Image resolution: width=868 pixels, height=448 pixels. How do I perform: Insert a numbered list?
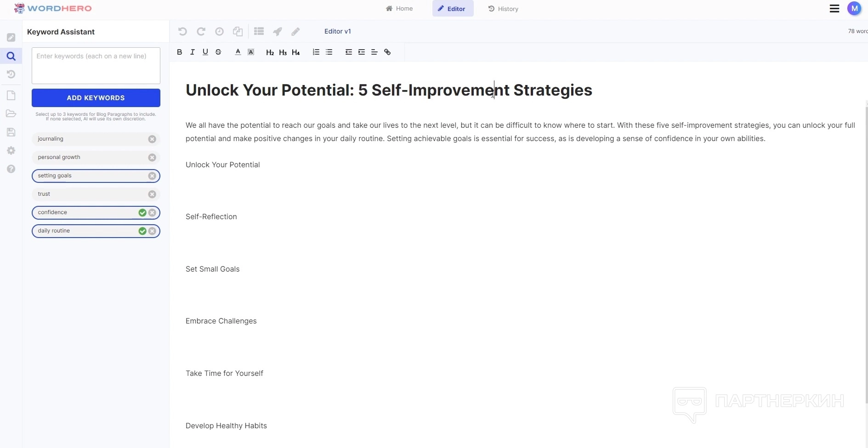[x=316, y=52]
